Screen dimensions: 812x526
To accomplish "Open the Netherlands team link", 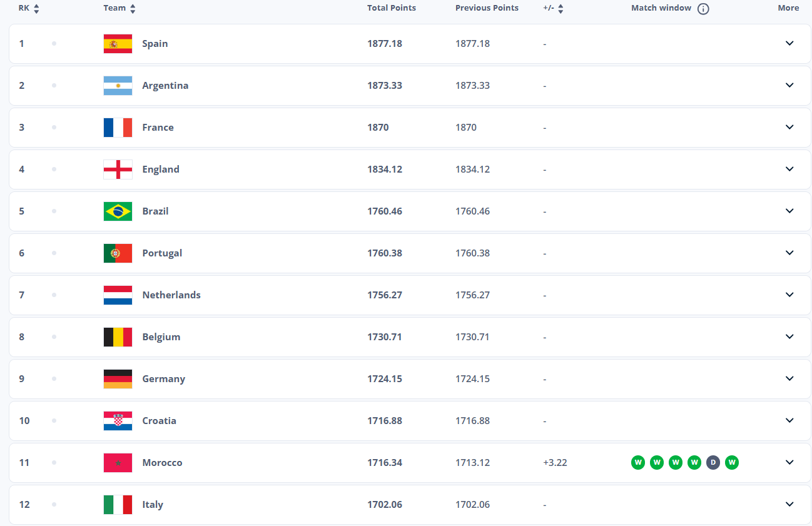I will 171,295.
